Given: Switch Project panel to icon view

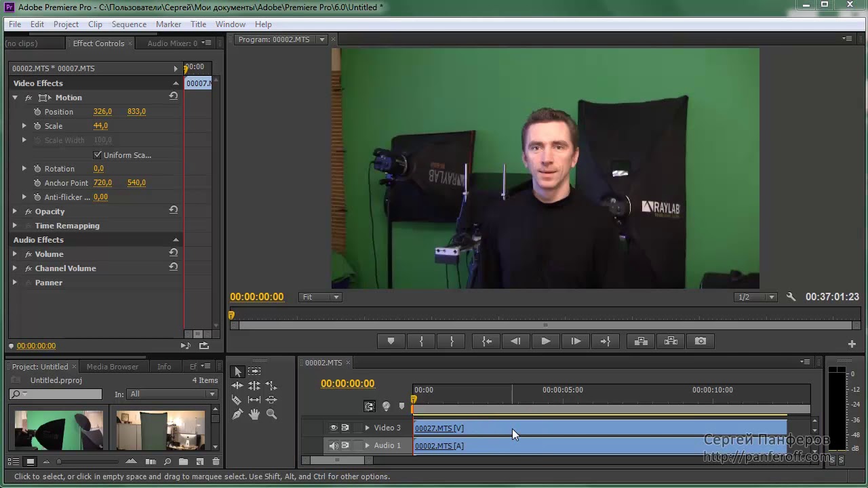Looking at the screenshot, I should pyautogui.click(x=30, y=462).
